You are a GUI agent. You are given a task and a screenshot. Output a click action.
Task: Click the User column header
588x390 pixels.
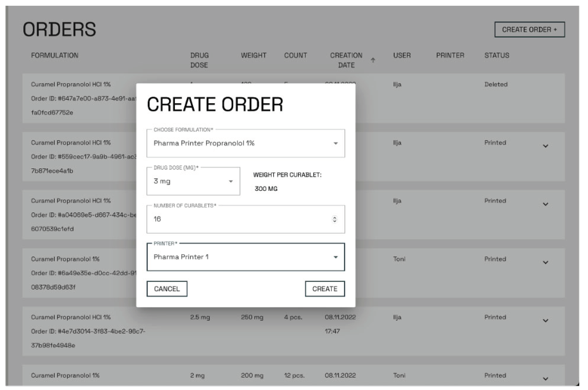click(402, 55)
